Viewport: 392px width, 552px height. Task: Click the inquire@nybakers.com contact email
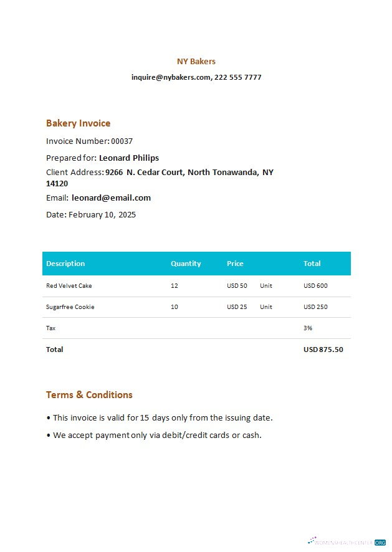point(171,77)
